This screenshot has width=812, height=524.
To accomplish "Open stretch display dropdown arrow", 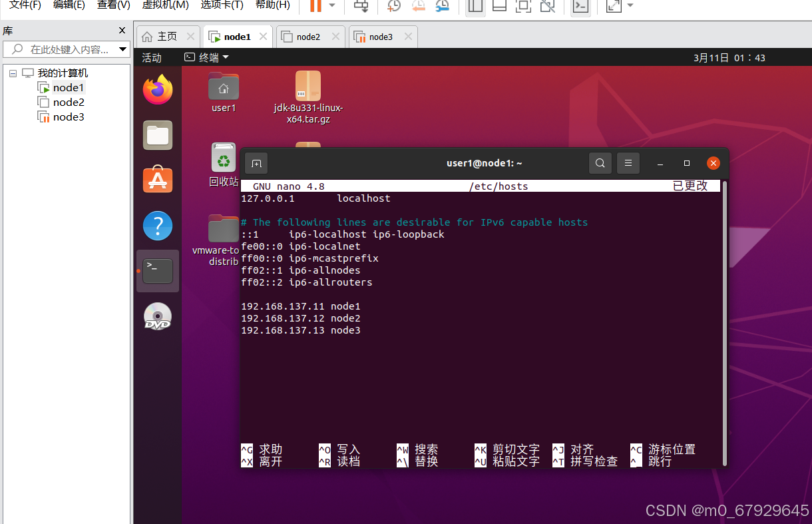I will point(630,6).
